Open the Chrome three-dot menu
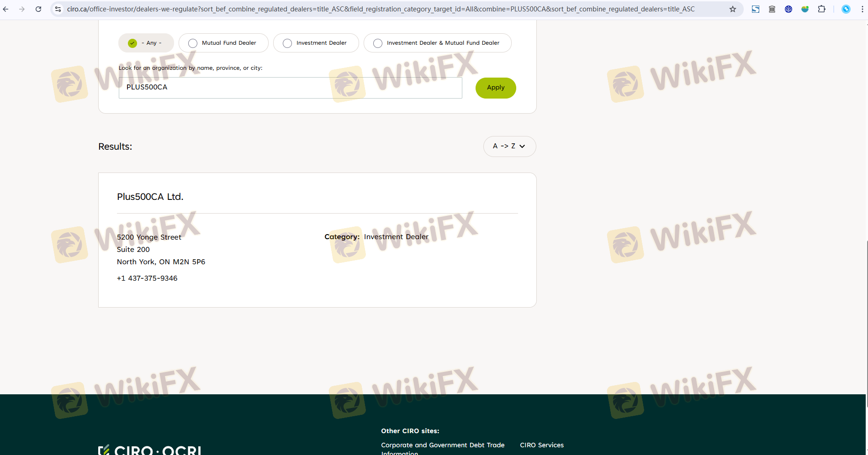The height and width of the screenshot is (455, 868). 862,9
